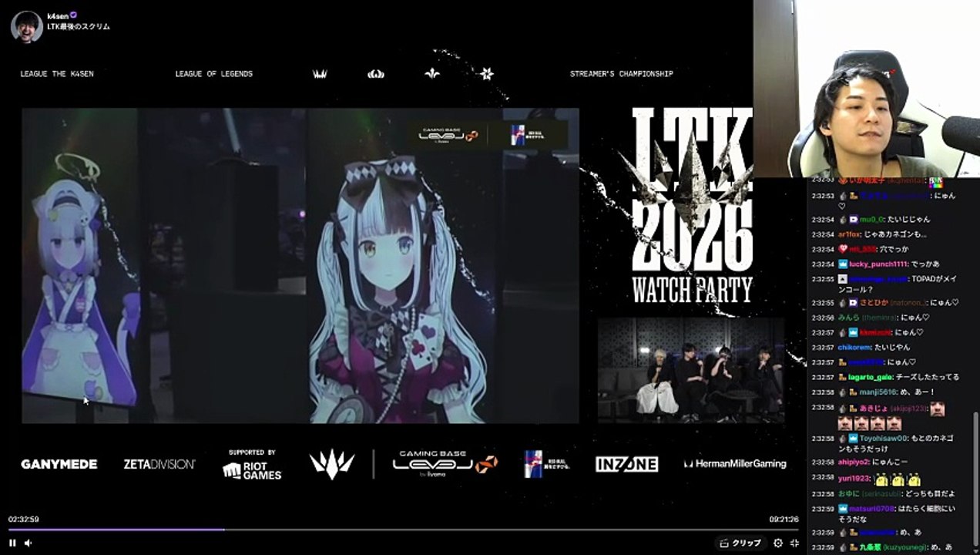Click the crown emblem in sponsor bar

332,464
